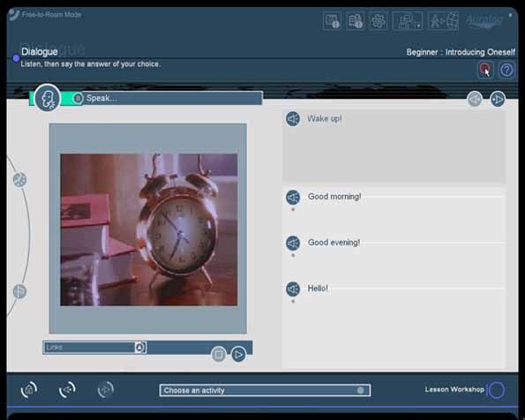Viewport: 525px width, 420px height.
Task: Click the language globe icon in top toolbar
Action: pos(443,21)
